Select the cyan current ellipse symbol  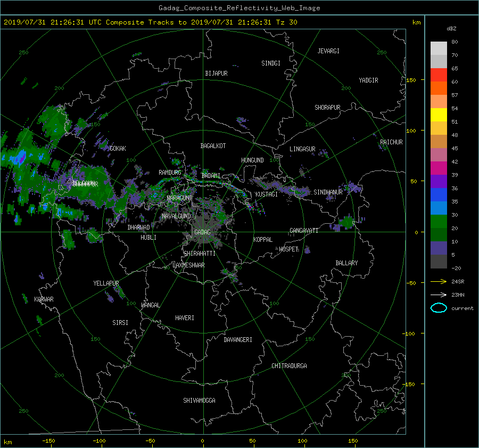pyautogui.click(x=439, y=308)
